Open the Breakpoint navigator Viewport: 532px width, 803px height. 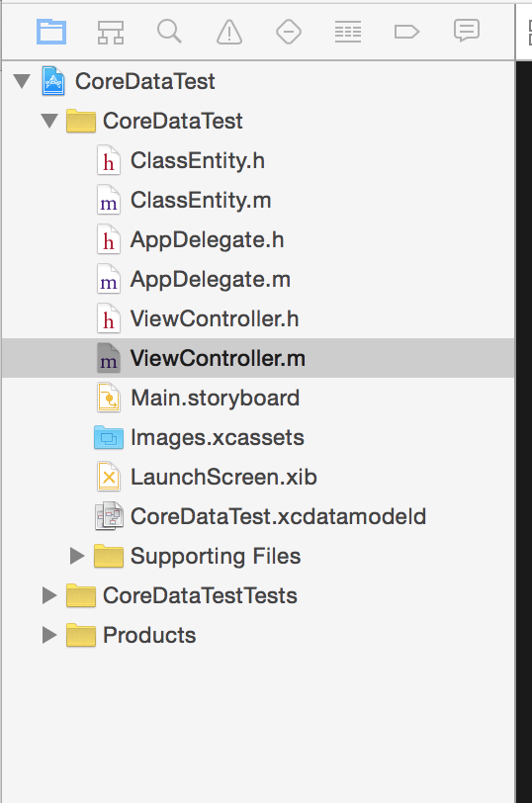tap(406, 32)
